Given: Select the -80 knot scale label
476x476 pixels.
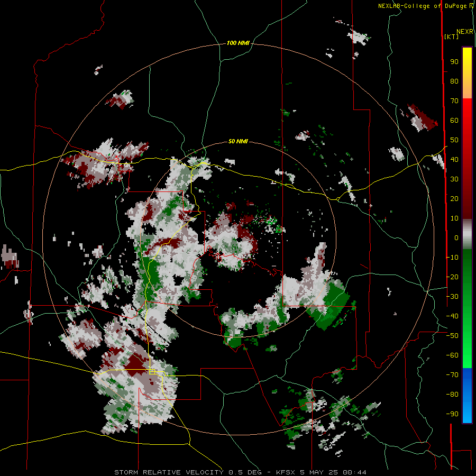Looking at the screenshot, I should click(452, 395).
